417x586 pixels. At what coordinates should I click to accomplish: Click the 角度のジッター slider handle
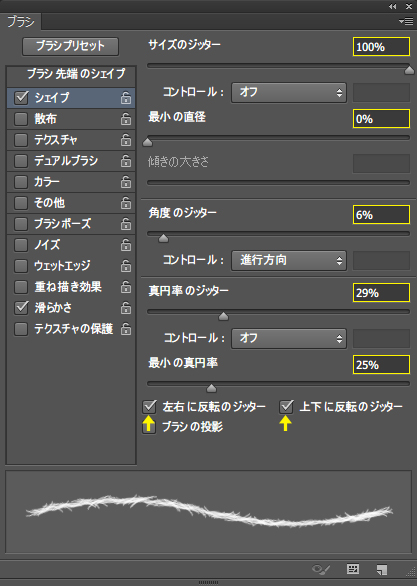pos(163,238)
